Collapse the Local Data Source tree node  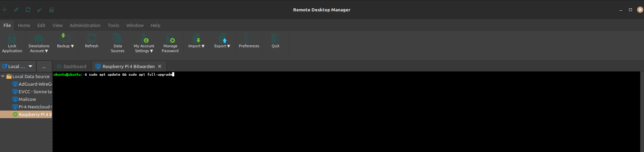click(3, 76)
